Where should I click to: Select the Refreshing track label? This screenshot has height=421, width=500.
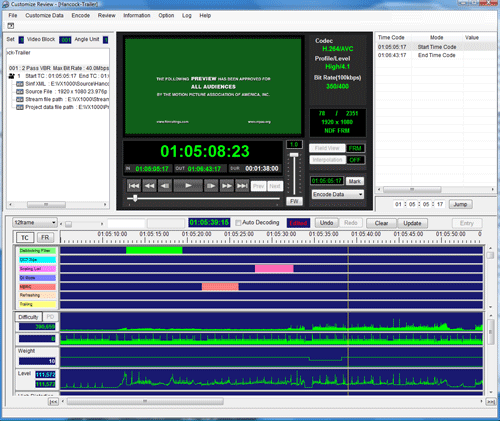coord(38,295)
